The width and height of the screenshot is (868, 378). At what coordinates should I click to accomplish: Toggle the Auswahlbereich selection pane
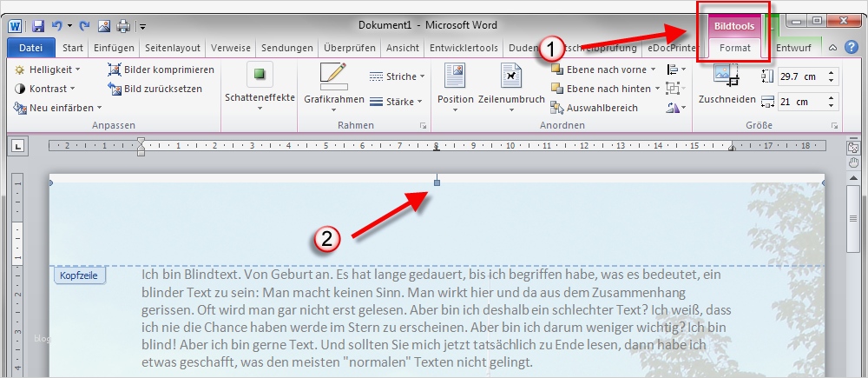pos(594,108)
